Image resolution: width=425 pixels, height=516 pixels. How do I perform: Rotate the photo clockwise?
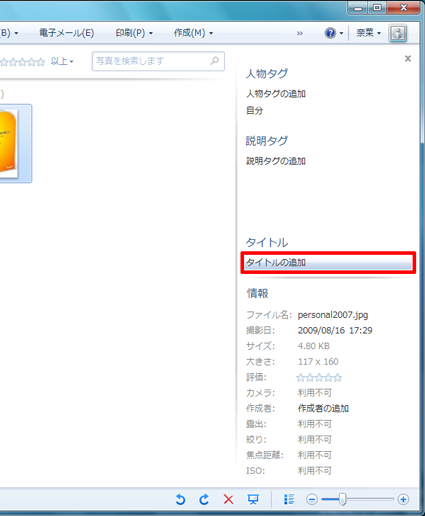pos(204,499)
